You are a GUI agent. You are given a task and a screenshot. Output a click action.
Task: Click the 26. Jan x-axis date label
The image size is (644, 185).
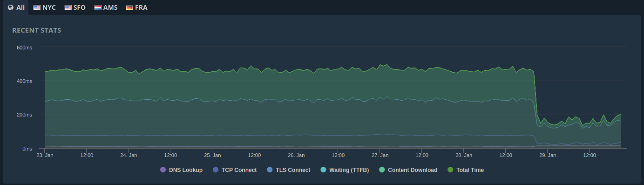tap(296, 155)
